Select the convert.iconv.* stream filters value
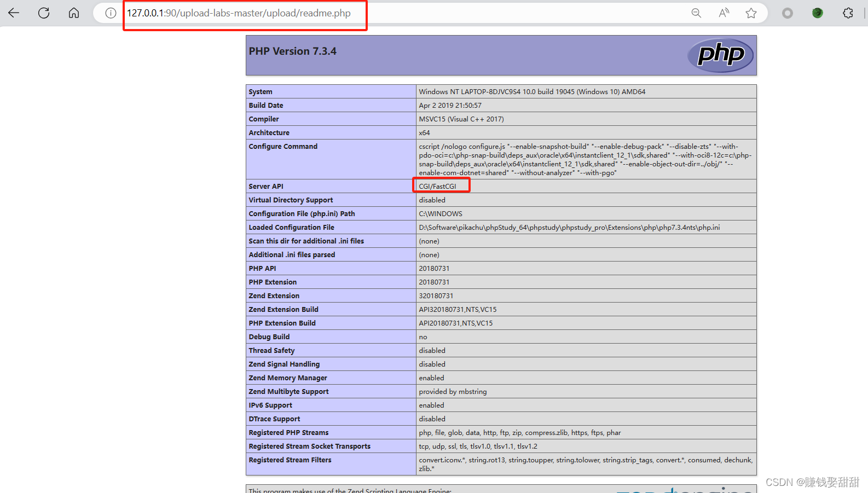 pos(586,464)
